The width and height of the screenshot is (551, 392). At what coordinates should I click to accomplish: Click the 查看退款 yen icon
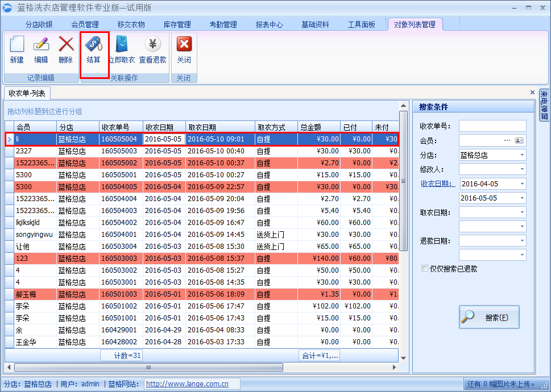(x=152, y=44)
